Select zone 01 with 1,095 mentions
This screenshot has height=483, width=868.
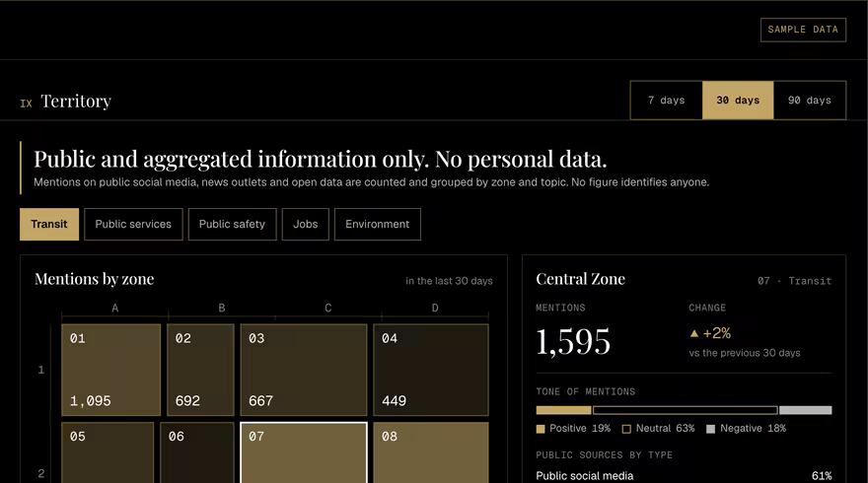pos(111,370)
